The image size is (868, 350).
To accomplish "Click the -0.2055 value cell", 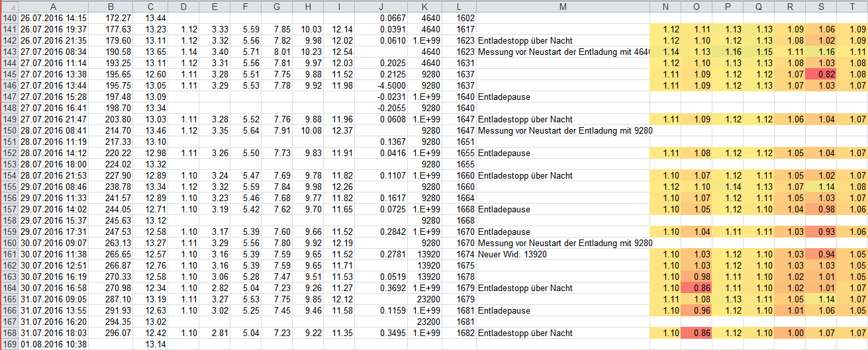I will [x=382, y=108].
